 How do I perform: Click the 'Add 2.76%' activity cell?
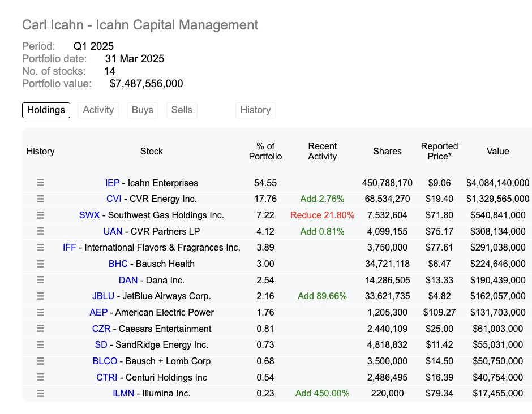point(323,199)
